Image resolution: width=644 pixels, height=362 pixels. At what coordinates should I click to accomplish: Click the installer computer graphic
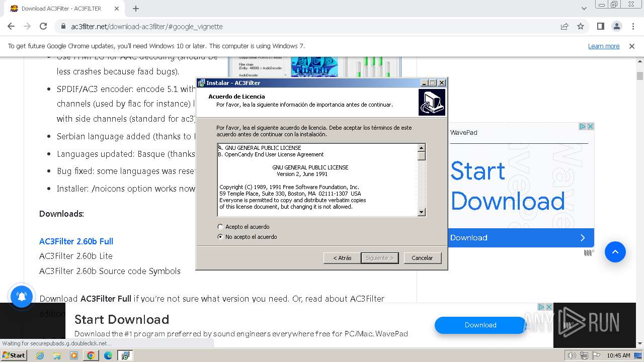pyautogui.click(x=432, y=102)
